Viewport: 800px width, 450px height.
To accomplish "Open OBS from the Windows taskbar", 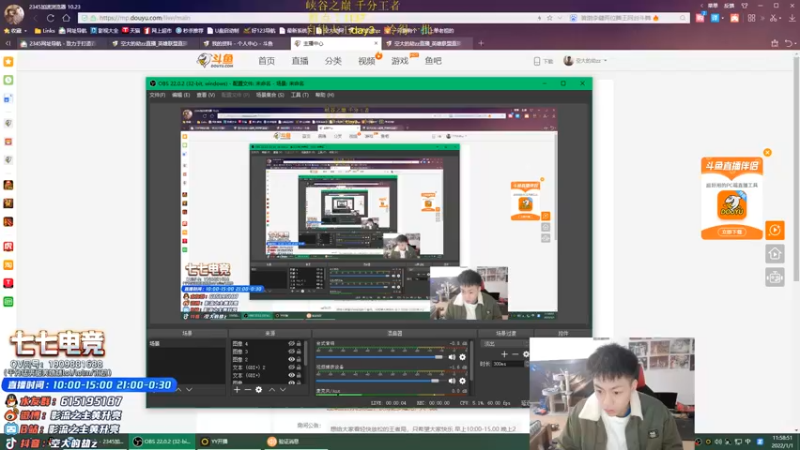I will point(162,442).
